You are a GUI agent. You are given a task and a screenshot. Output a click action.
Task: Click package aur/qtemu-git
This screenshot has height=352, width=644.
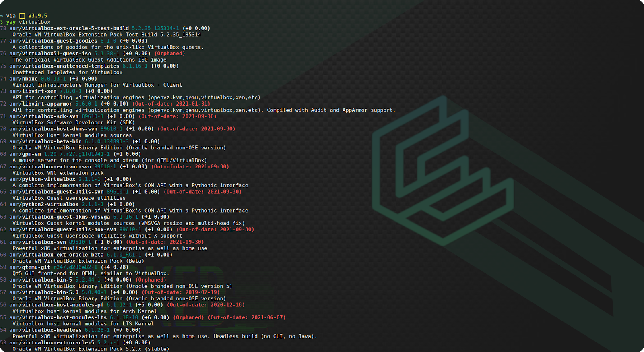(x=30, y=267)
